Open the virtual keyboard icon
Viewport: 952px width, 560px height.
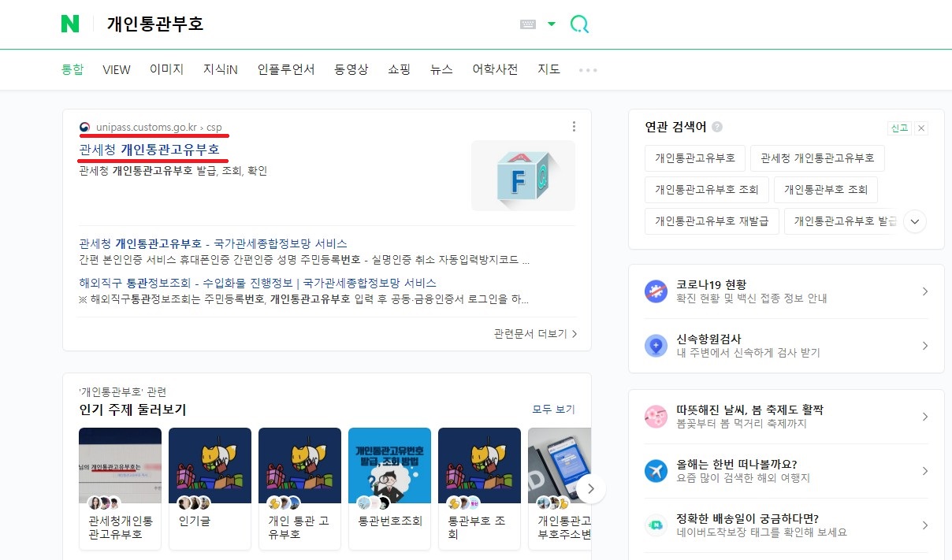pyautogui.click(x=528, y=24)
